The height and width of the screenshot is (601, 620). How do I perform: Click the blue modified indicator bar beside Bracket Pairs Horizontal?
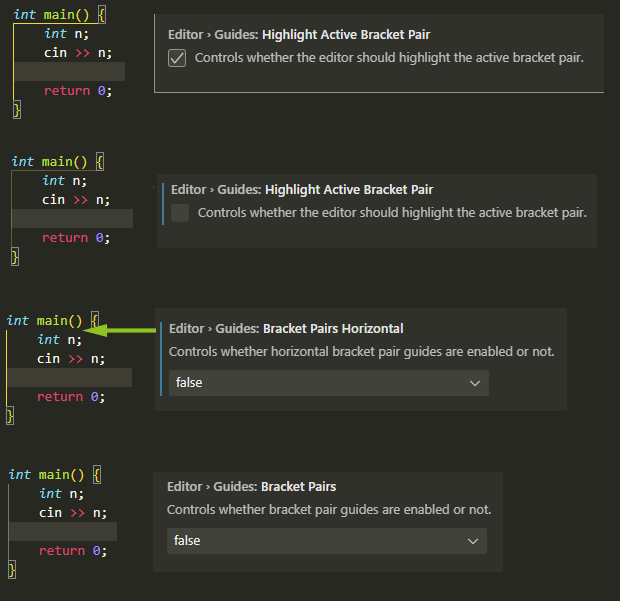coord(161,359)
